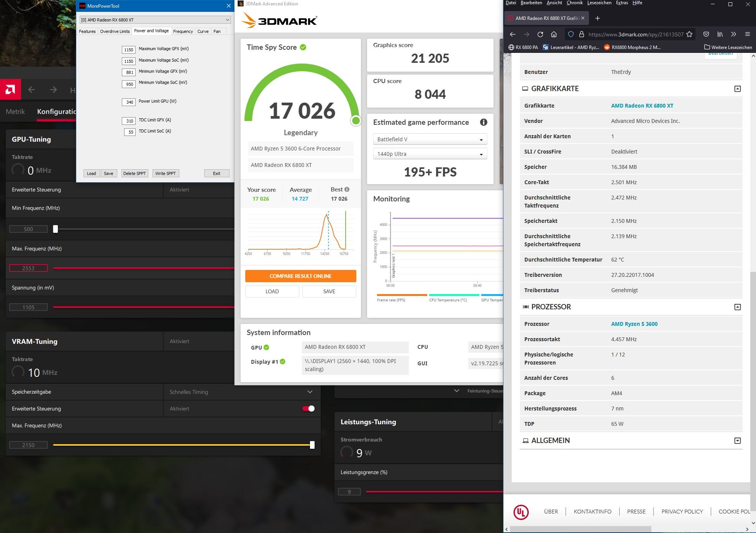Open the Firefox library icon
This screenshot has width=756, height=533.
click(720, 34)
